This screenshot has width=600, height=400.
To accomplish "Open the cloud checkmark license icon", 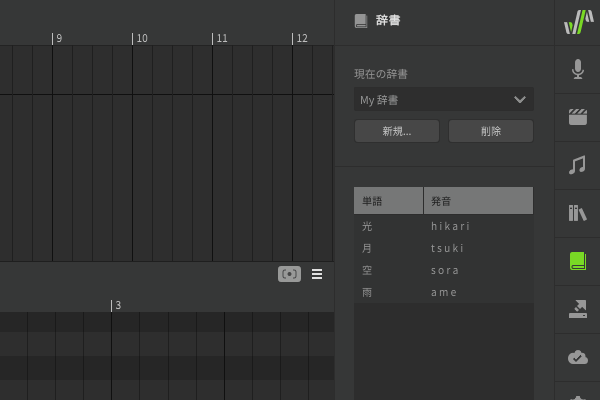I will pyautogui.click(x=578, y=357).
